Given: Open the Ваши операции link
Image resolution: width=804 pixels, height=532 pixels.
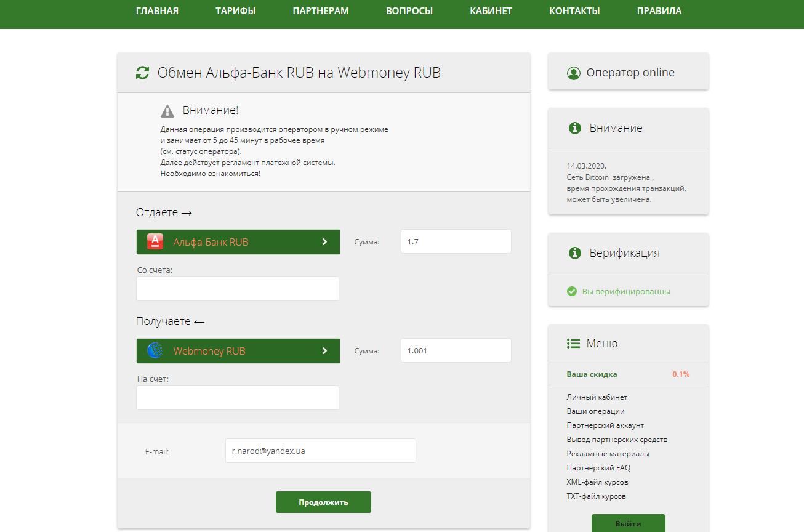Looking at the screenshot, I should click(595, 411).
